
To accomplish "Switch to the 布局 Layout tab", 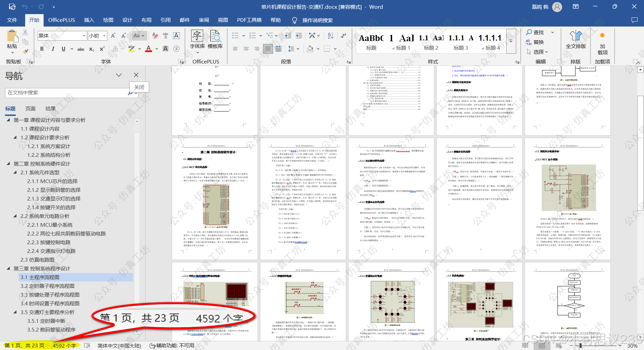I will 146,20.
